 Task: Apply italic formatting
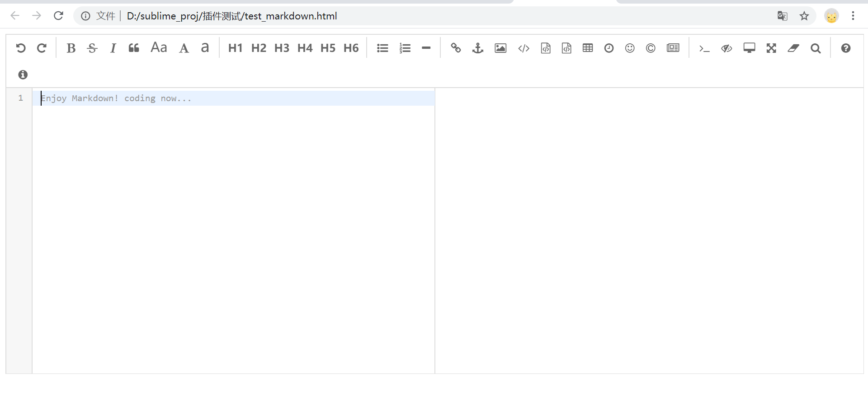[x=113, y=48]
